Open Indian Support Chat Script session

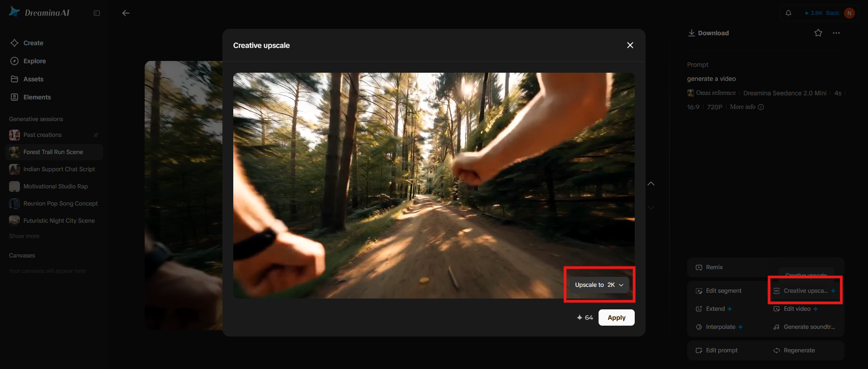(54, 169)
